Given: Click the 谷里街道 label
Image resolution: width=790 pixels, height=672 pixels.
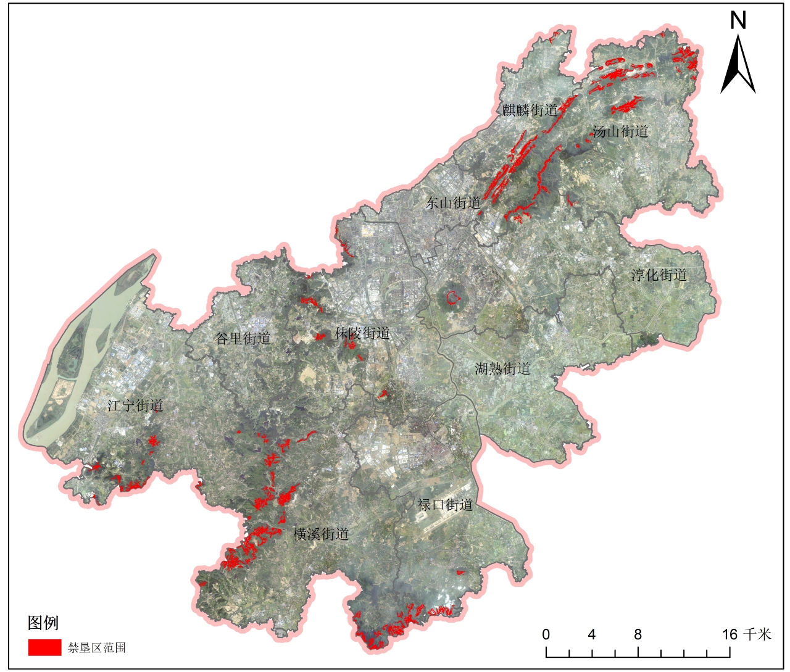Looking at the screenshot, I should [243, 338].
